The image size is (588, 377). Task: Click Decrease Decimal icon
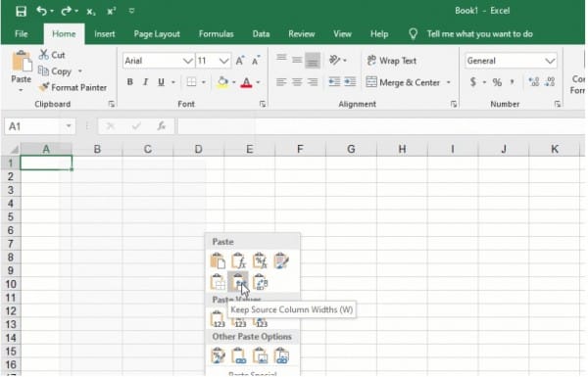550,81
